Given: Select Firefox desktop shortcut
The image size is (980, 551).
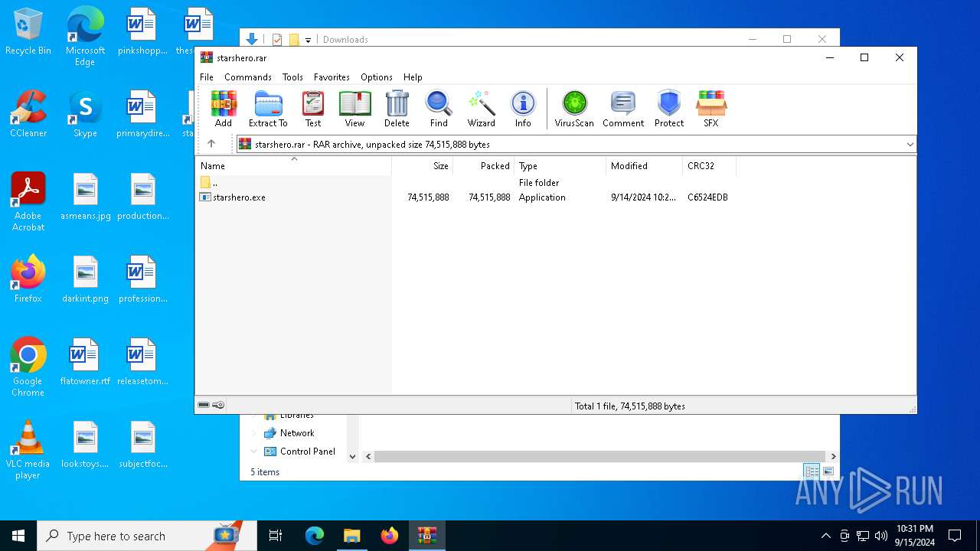Looking at the screenshot, I should pyautogui.click(x=28, y=279).
